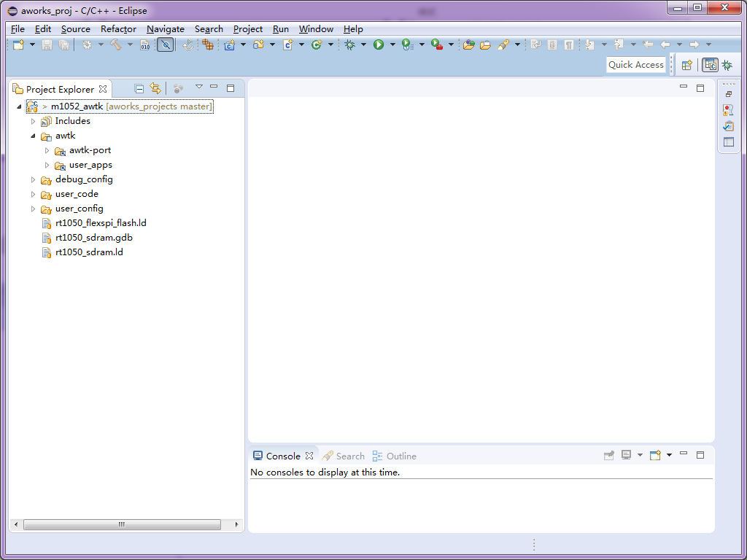Click the Quick Access search field
The height and width of the screenshot is (560, 747).
[x=635, y=65]
